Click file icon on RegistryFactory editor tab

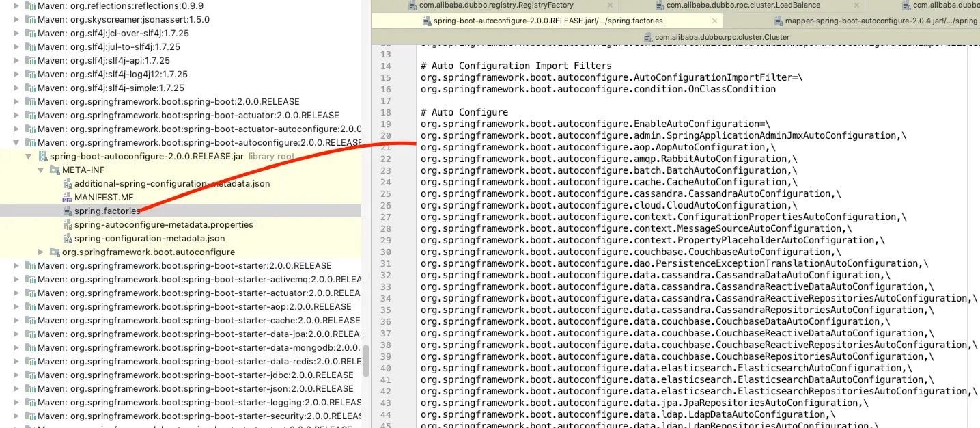[412, 5]
